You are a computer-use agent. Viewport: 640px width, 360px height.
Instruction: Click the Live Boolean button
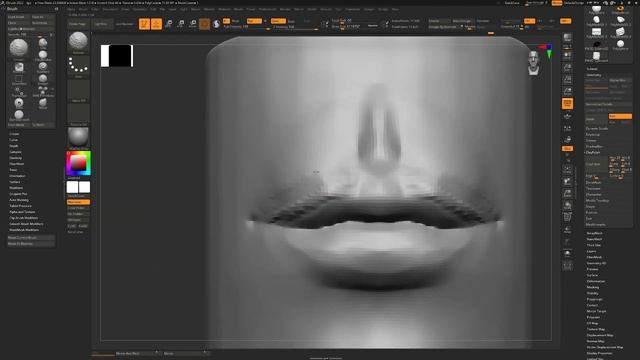click(124, 24)
